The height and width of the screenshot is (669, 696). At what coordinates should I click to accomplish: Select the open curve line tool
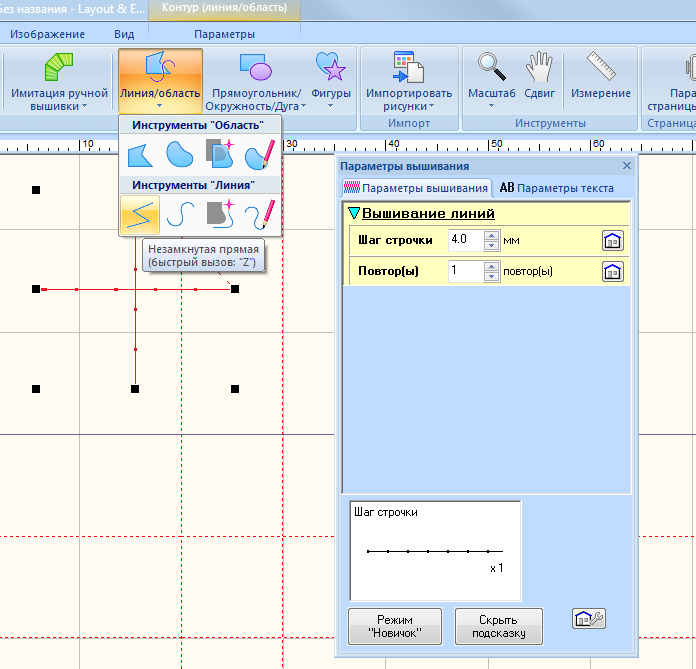pyautogui.click(x=179, y=214)
